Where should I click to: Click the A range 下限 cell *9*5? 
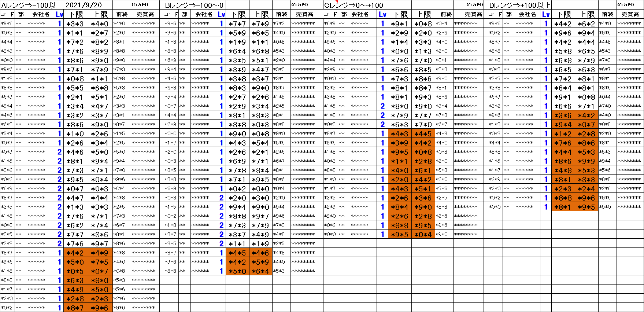coord(75,179)
